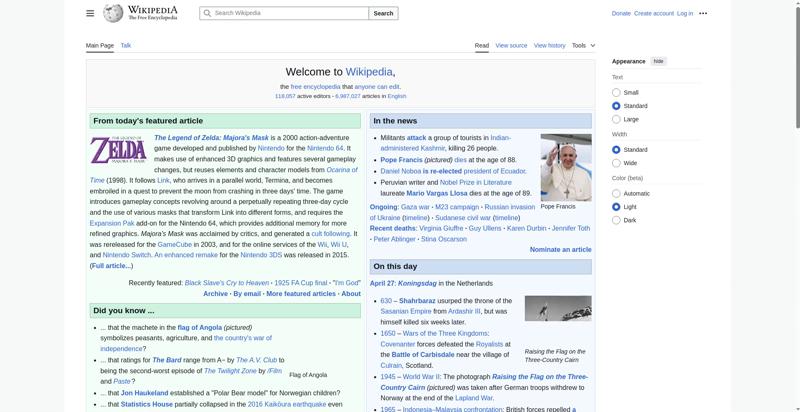
Task: Open Black Slave's Cry to Heaven link
Action: [x=227, y=283]
